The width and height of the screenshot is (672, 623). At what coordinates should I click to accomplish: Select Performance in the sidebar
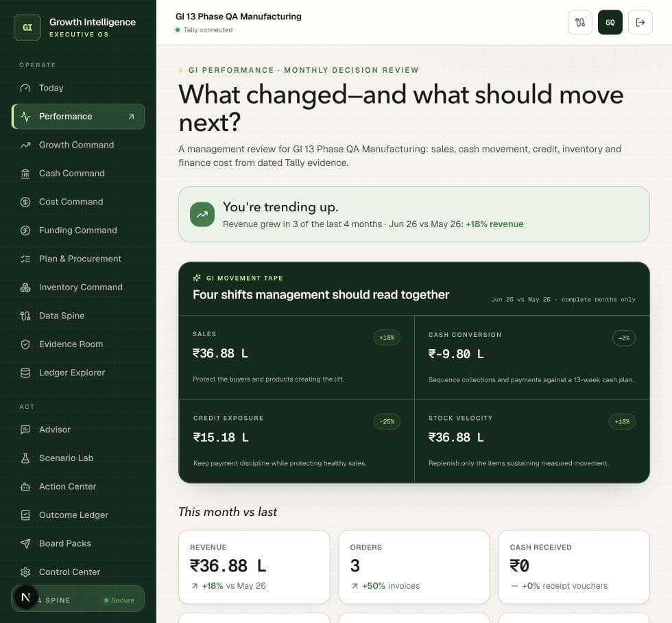(78, 116)
